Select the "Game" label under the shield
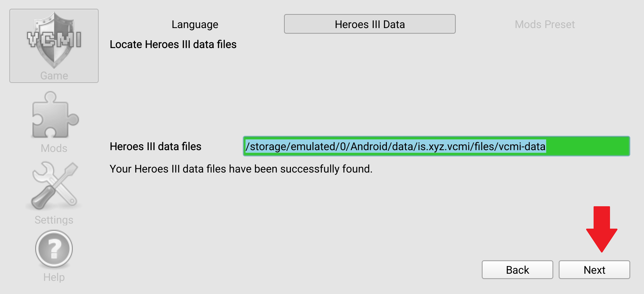This screenshot has width=644, height=294. point(54,76)
